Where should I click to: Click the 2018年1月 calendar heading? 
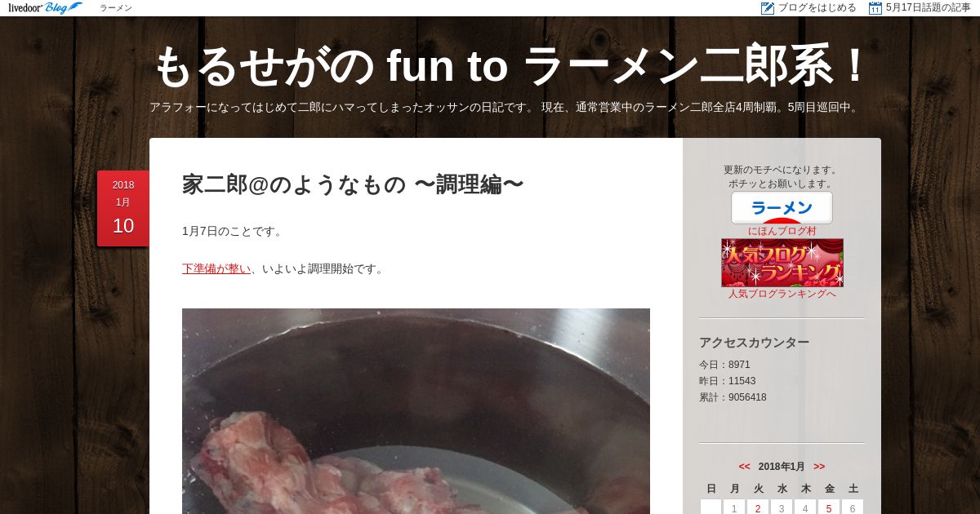tap(782, 467)
